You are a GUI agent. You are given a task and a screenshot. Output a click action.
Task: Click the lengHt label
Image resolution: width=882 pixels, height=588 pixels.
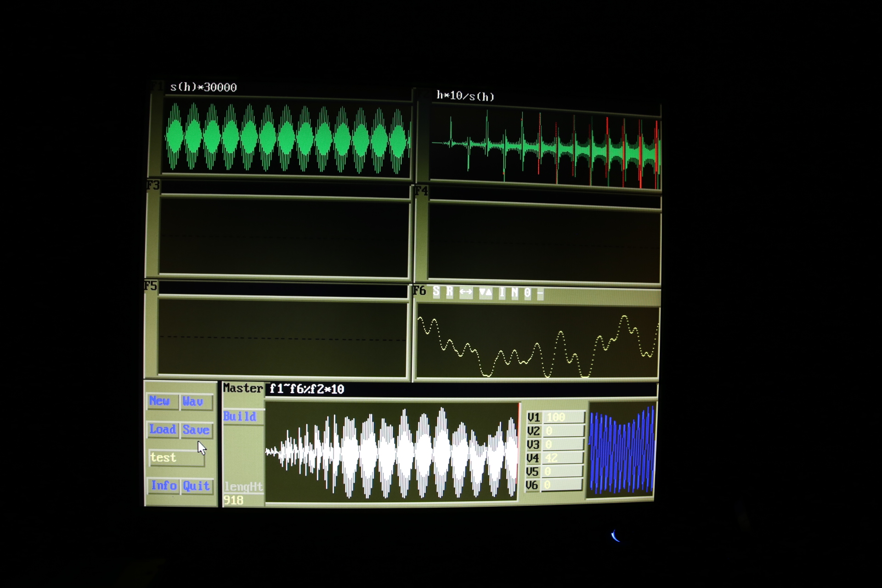tap(243, 487)
